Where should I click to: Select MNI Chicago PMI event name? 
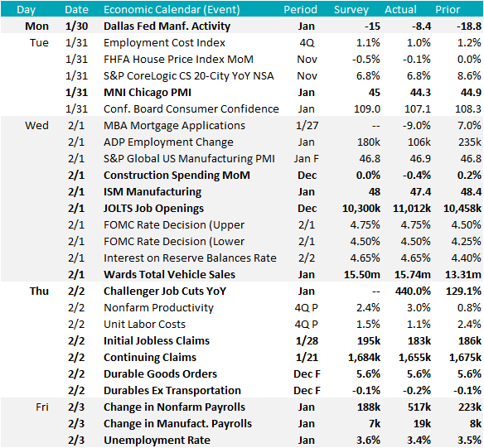(x=148, y=93)
